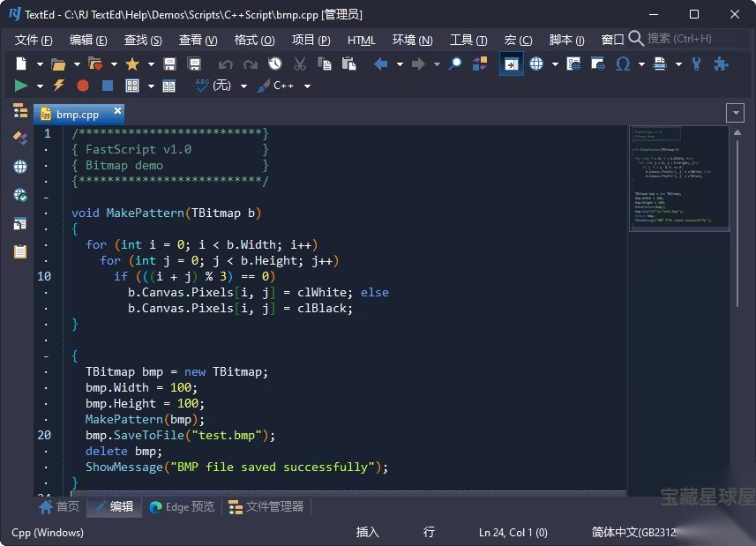The image size is (756, 546).
Task: Click the swap squares icon in toolbar
Action: pos(480,64)
